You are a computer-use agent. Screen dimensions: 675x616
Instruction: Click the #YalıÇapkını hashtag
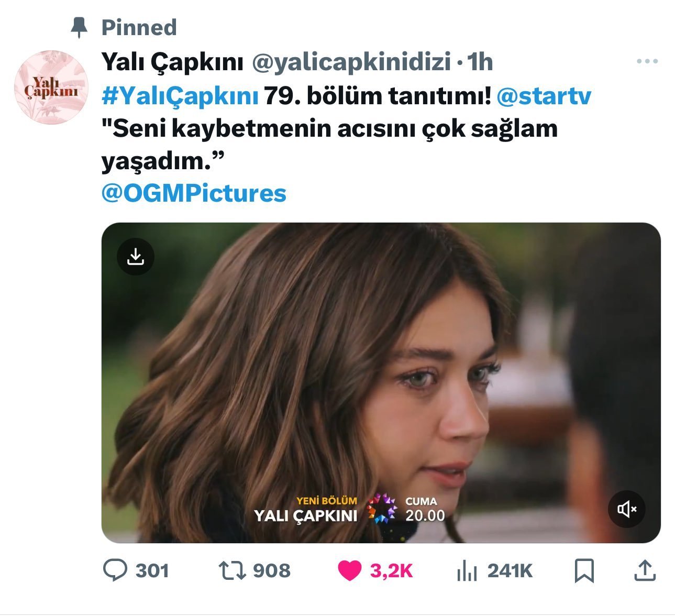pos(180,96)
